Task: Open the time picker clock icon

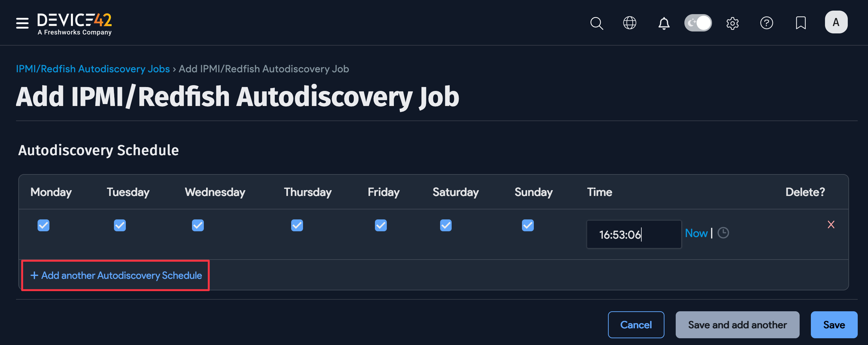Action: [724, 233]
